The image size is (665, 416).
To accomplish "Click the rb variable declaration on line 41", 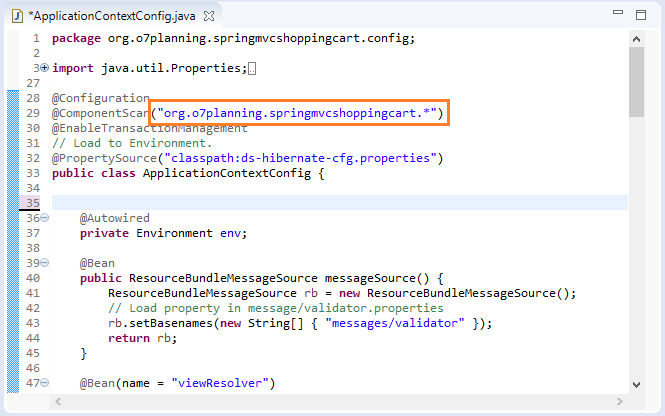I will [311, 293].
